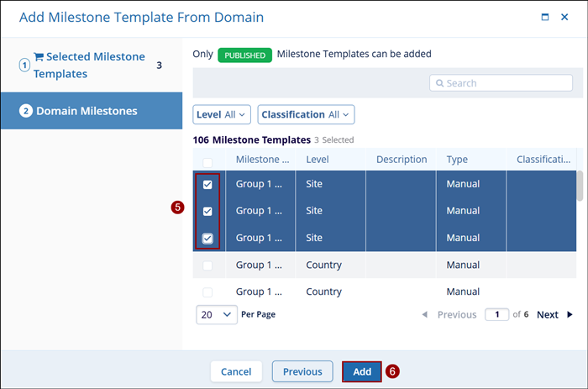588x389 pixels.
Task: Click the step 1 number badge
Action: coord(24,66)
